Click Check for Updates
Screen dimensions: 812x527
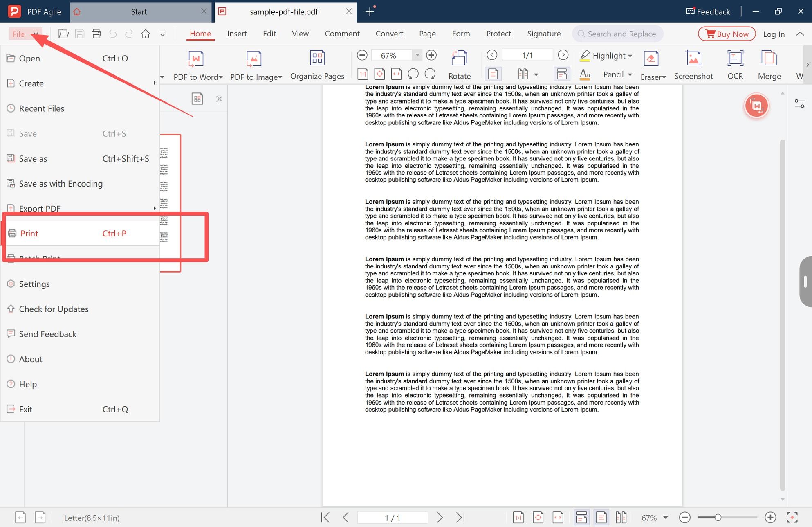(80, 309)
